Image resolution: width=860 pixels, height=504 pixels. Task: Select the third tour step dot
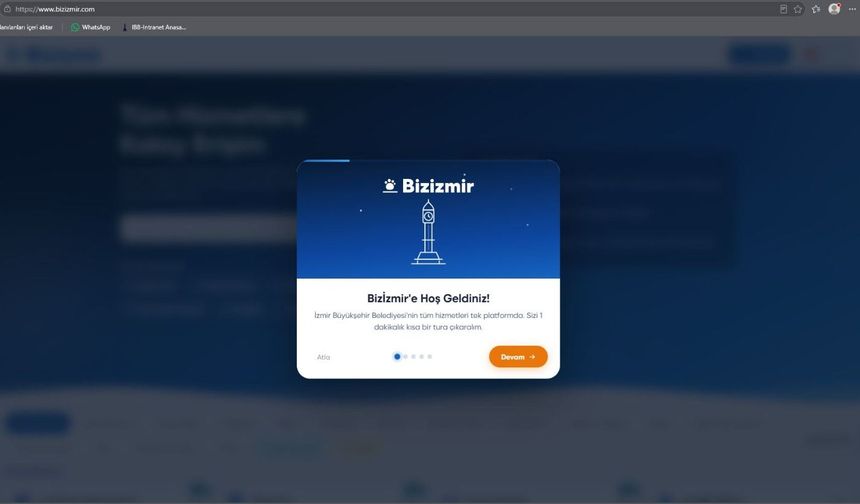414,356
